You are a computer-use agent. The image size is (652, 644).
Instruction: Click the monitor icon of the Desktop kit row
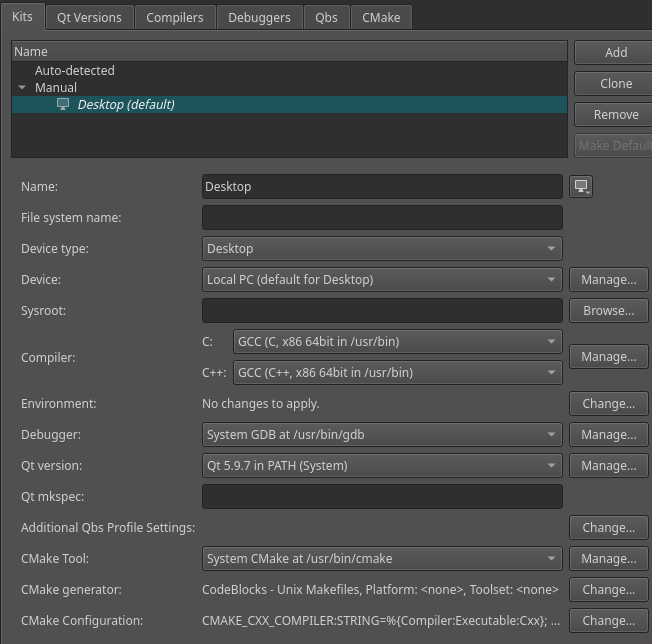(63, 104)
